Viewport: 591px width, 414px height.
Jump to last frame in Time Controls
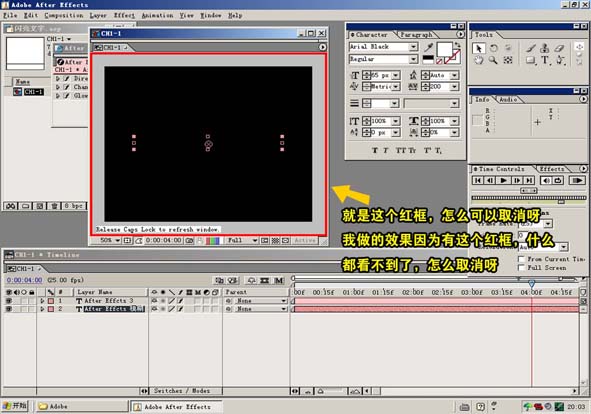tap(529, 180)
